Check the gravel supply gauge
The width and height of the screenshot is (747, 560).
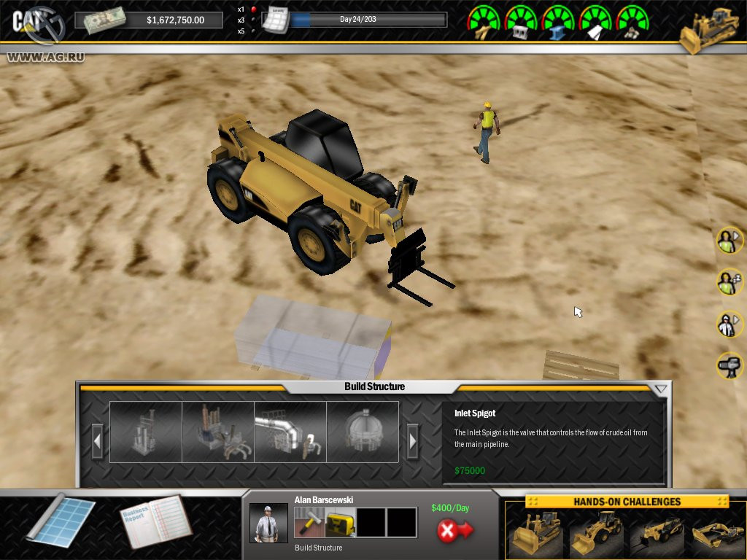pos(632,23)
